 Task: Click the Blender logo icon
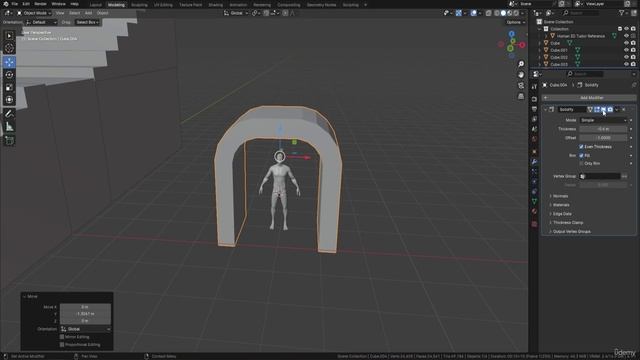pos(5,4)
